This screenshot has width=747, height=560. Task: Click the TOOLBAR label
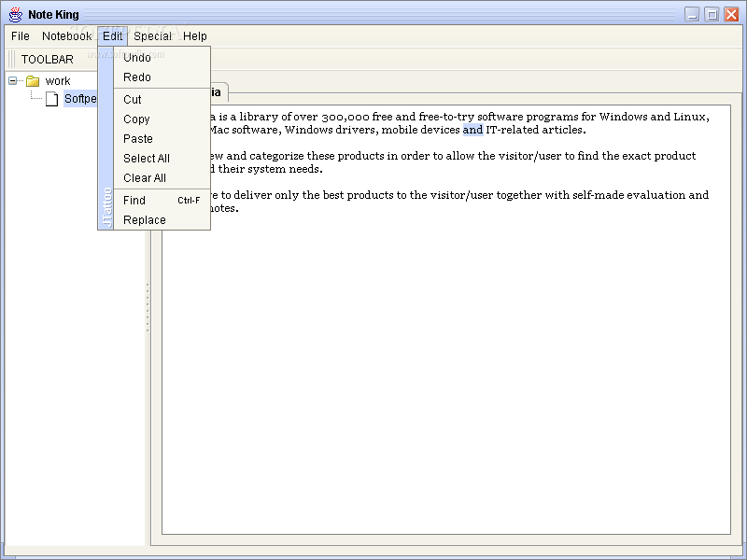(x=48, y=60)
